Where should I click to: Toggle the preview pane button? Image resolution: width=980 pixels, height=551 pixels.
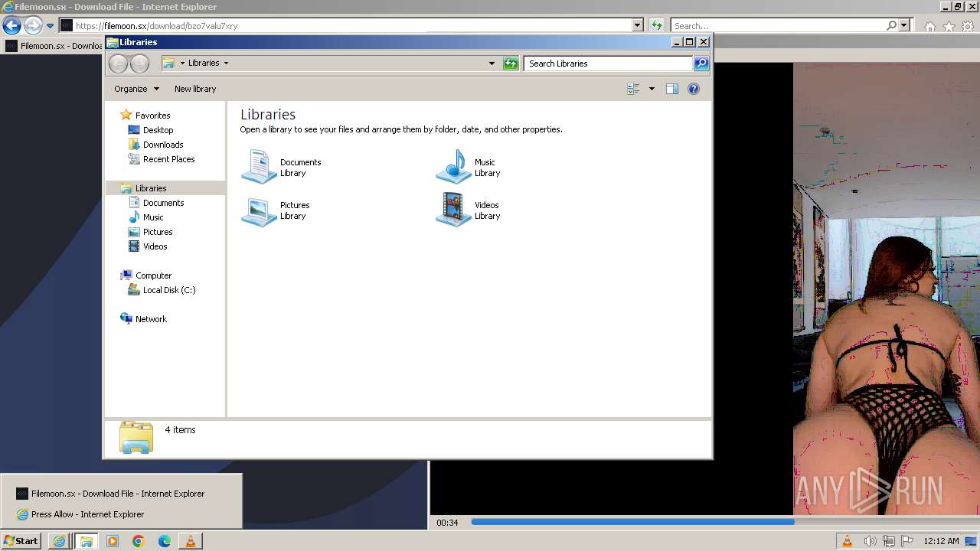click(672, 89)
